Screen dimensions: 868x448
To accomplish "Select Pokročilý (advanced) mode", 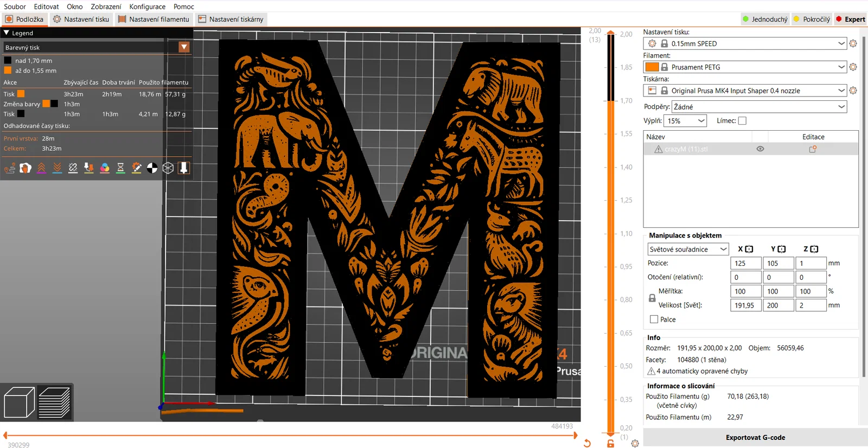I will tap(812, 19).
